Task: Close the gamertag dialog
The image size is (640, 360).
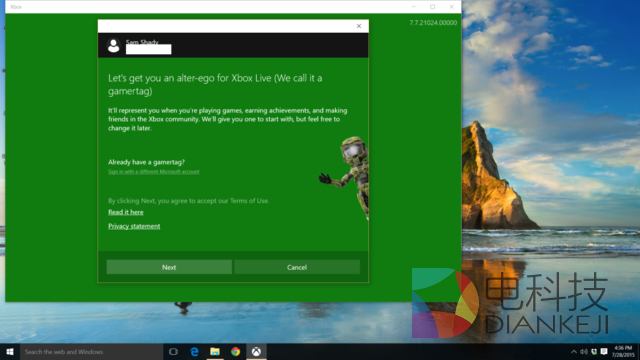Action: [359, 26]
